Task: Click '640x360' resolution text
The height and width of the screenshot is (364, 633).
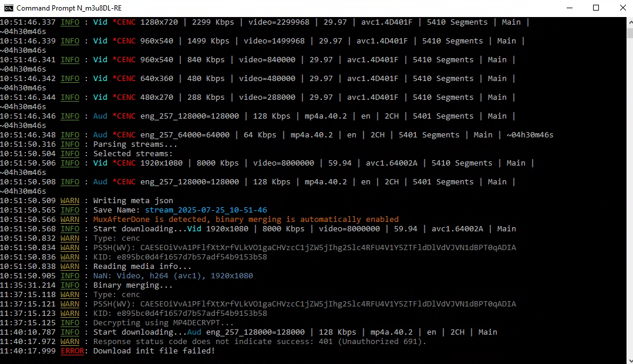Action: coord(157,79)
